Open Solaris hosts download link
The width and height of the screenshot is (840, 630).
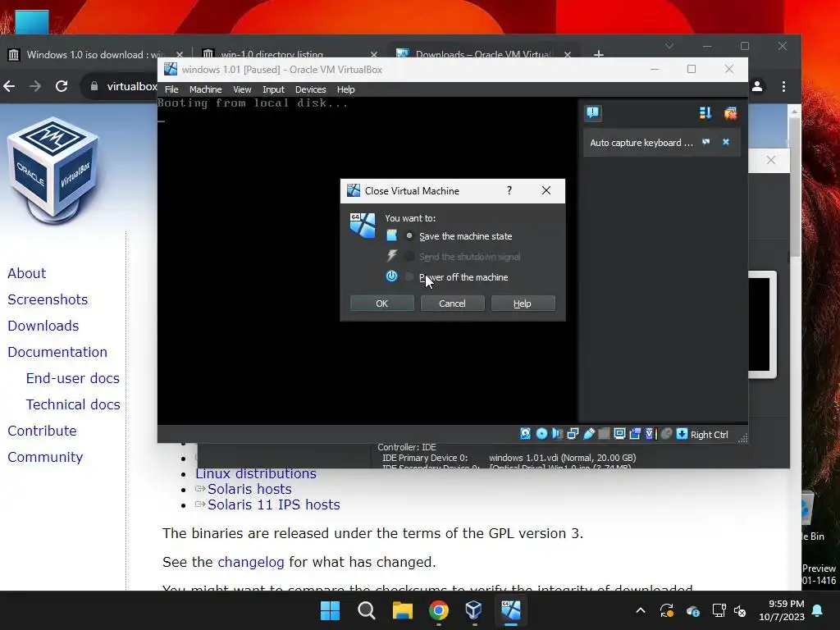249,489
